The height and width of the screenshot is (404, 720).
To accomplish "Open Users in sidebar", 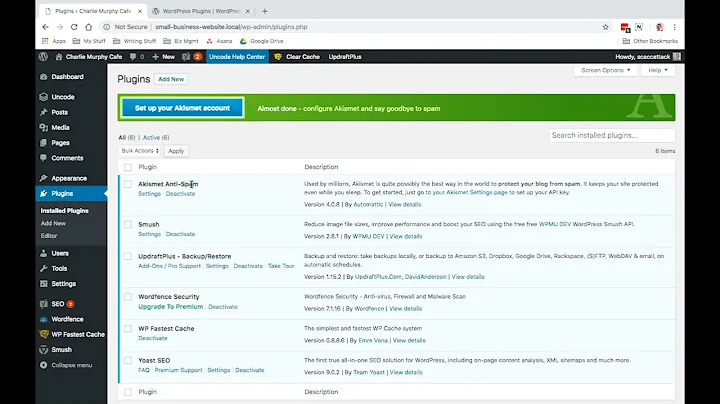I will pos(60,253).
